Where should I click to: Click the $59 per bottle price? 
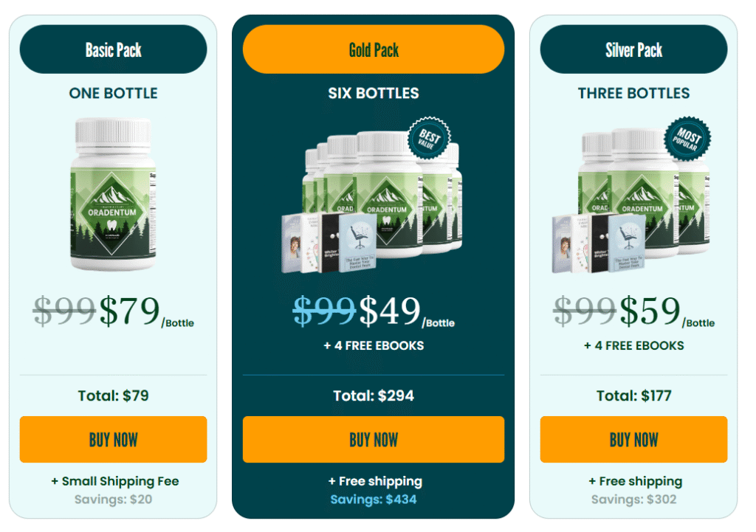pos(667,312)
